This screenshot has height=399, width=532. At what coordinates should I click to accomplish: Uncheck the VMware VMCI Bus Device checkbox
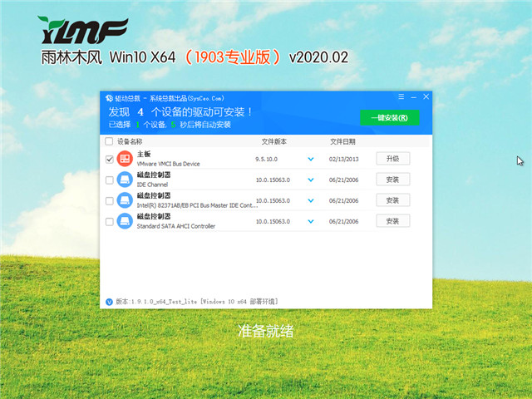coord(110,159)
